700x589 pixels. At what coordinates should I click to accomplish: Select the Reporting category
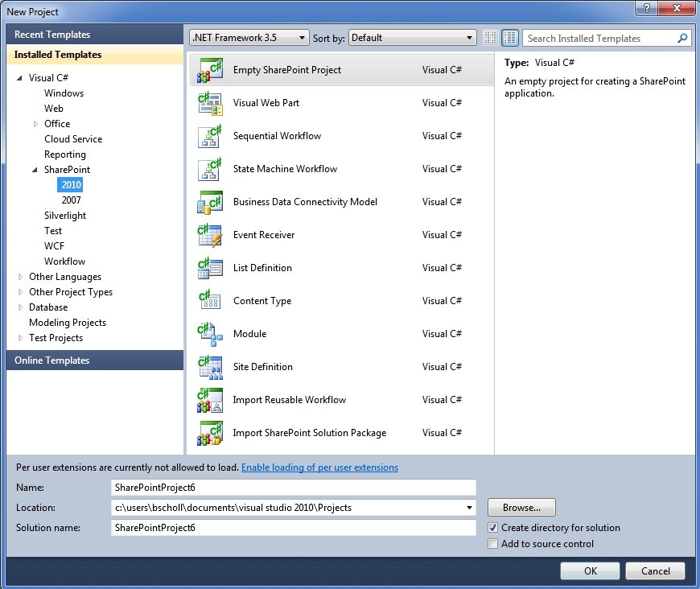(64, 154)
